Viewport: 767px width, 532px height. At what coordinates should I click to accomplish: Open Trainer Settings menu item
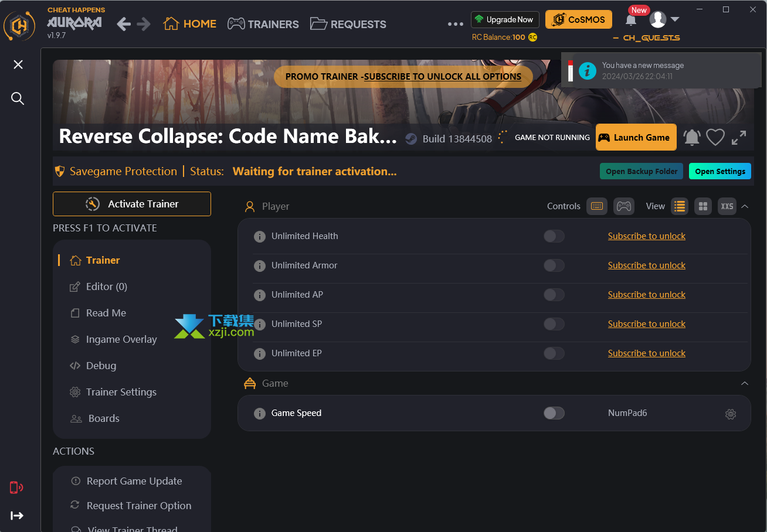coord(113,392)
